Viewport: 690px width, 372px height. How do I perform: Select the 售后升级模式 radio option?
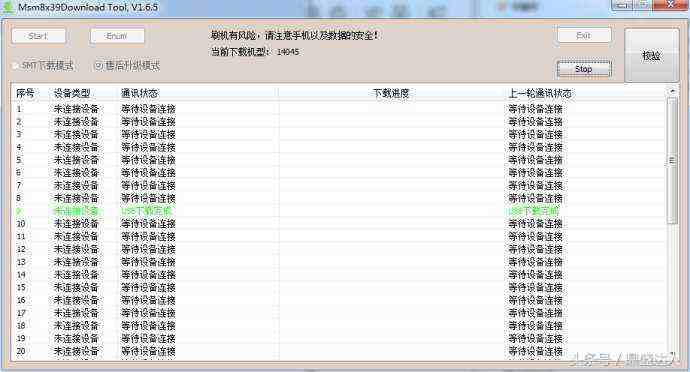pos(128,66)
